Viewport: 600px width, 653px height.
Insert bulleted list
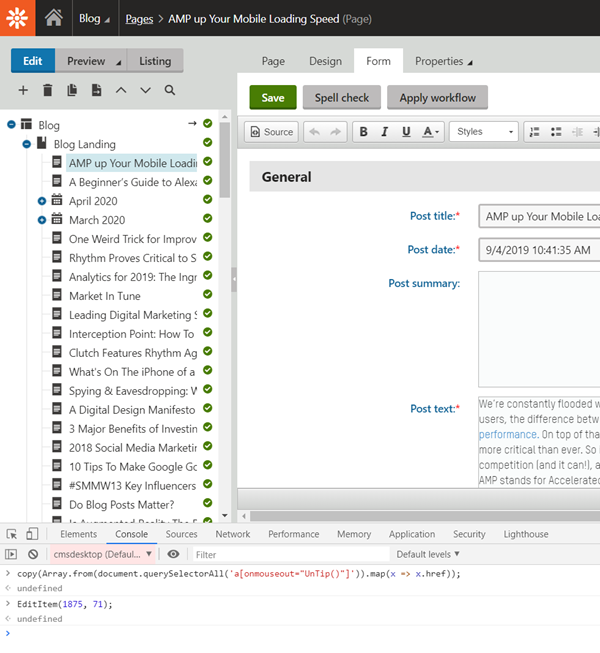pos(556,132)
